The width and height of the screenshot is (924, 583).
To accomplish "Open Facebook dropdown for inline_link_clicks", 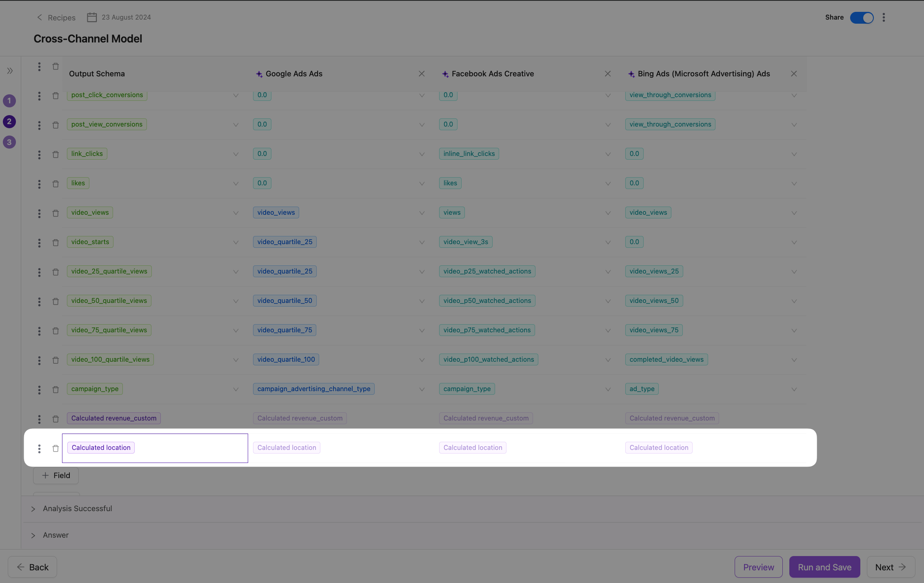I will click(608, 154).
